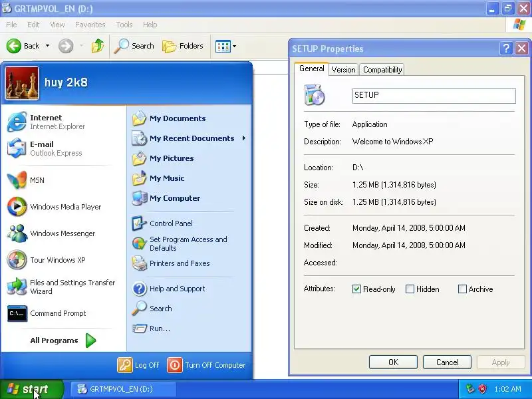Click the security shield tray icon
This screenshot has height=399, width=532.
pyautogui.click(x=483, y=389)
